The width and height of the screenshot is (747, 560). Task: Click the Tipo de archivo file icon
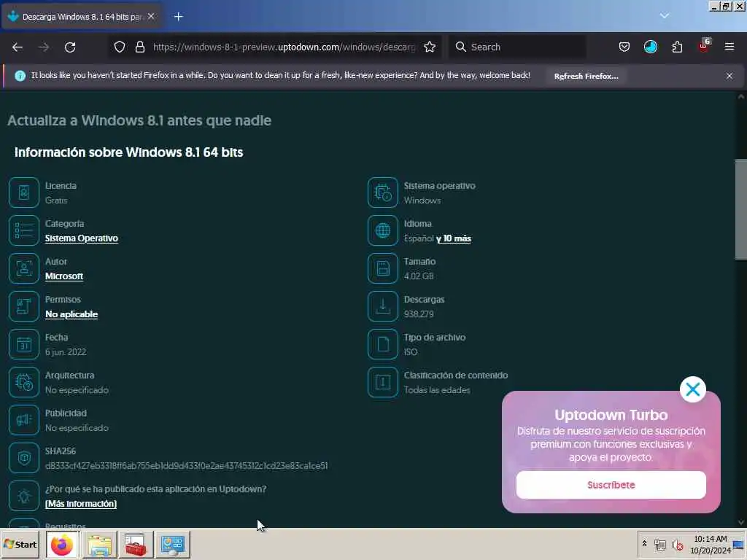pyautogui.click(x=382, y=344)
